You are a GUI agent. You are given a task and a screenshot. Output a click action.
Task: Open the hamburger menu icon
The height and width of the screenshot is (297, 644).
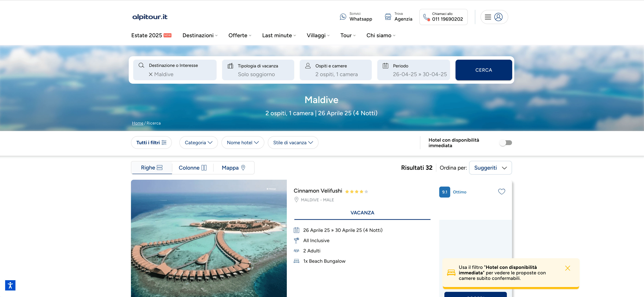point(488,17)
